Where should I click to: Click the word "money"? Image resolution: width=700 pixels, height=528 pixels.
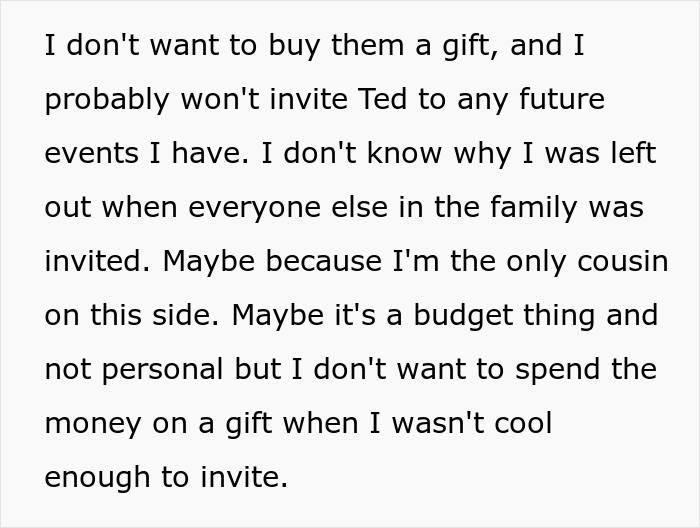tap(93, 424)
